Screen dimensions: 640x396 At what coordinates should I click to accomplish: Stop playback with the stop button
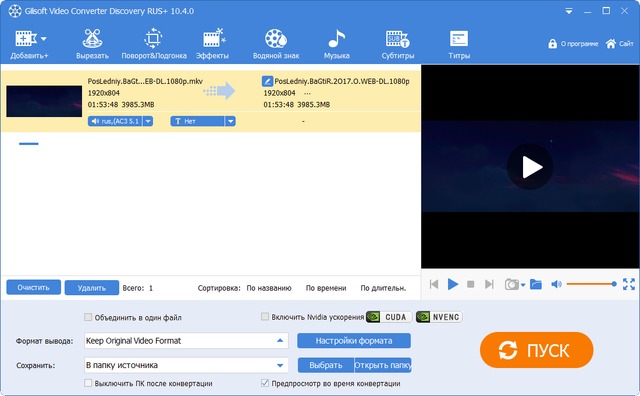click(x=471, y=284)
